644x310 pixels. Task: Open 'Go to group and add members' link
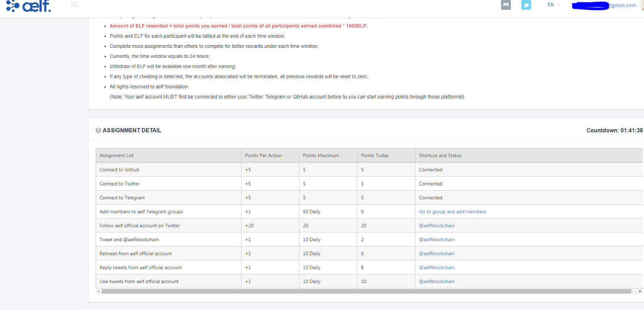(452, 211)
